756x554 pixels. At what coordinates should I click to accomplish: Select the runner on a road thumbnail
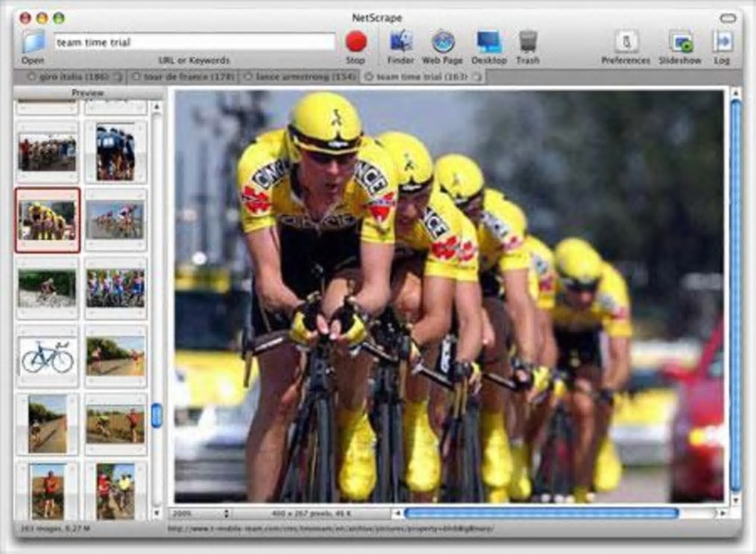pyautogui.click(x=115, y=356)
